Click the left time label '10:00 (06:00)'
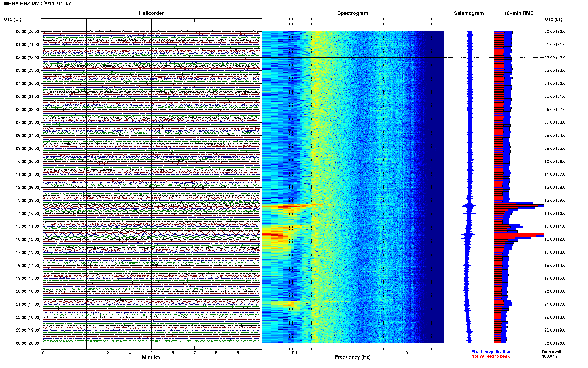Image resolution: width=588 pixels, height=368 pixels. [x=28, y=161]
